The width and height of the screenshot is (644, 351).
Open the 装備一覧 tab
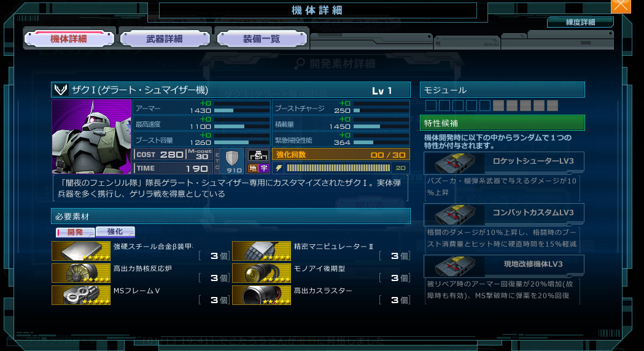click(x=262, y=39)
